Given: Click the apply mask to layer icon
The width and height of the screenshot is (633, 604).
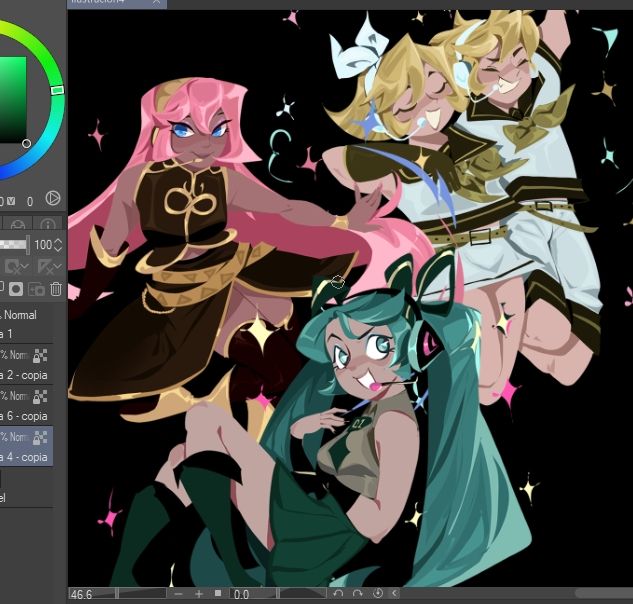Looking at the screenshot, I should 36,289.
